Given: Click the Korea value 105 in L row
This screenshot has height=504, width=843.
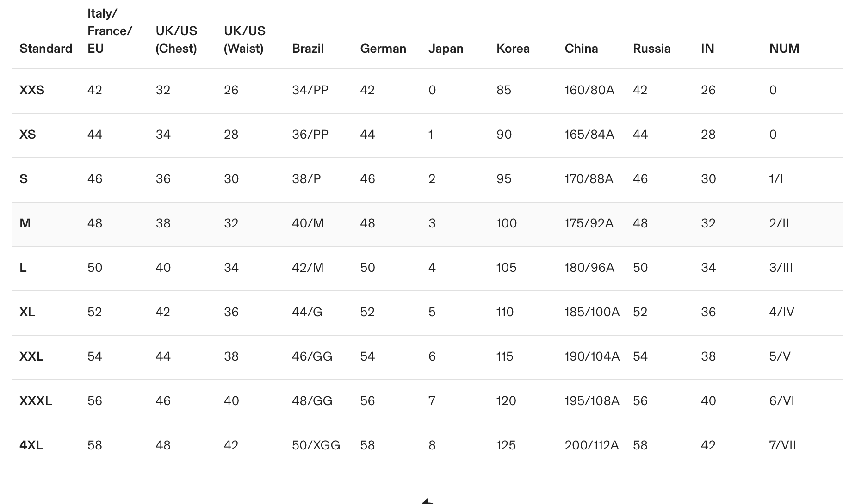Looking at the screenshot, I should click(506, 268).
